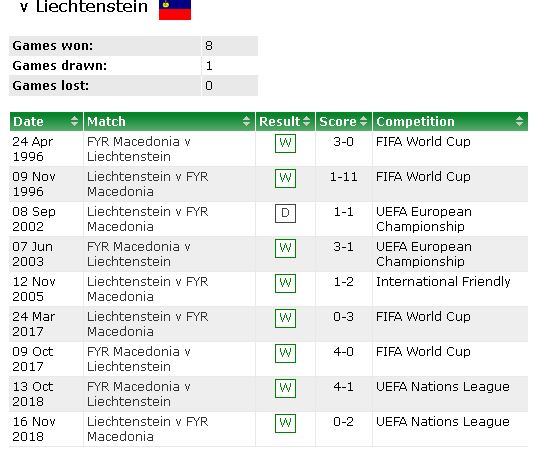Sort table by Date column arrows
The width and height of the screenshot is (556, 453).
click(x=74, y=121)
